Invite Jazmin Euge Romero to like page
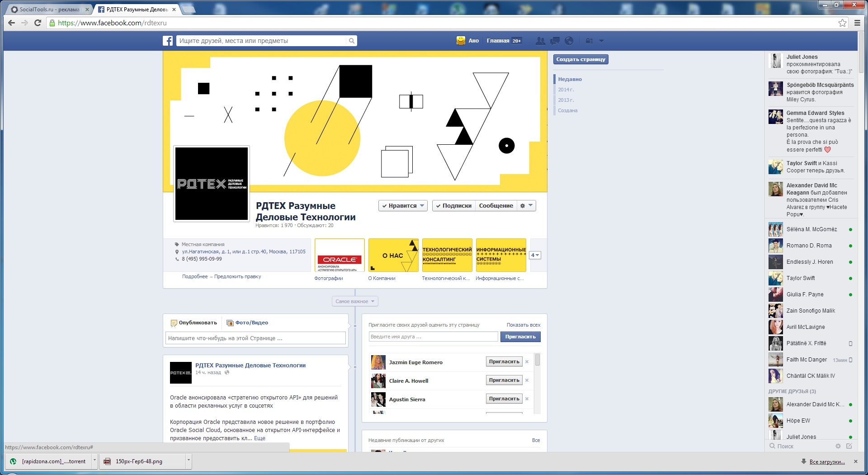Image resolution: width=868 pixels, height=475 pixels. 504,361
